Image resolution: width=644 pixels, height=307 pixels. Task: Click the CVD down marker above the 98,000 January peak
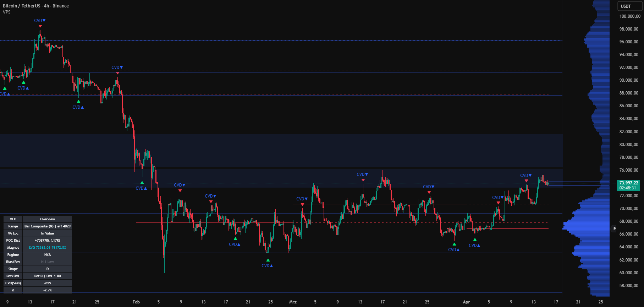40,21
